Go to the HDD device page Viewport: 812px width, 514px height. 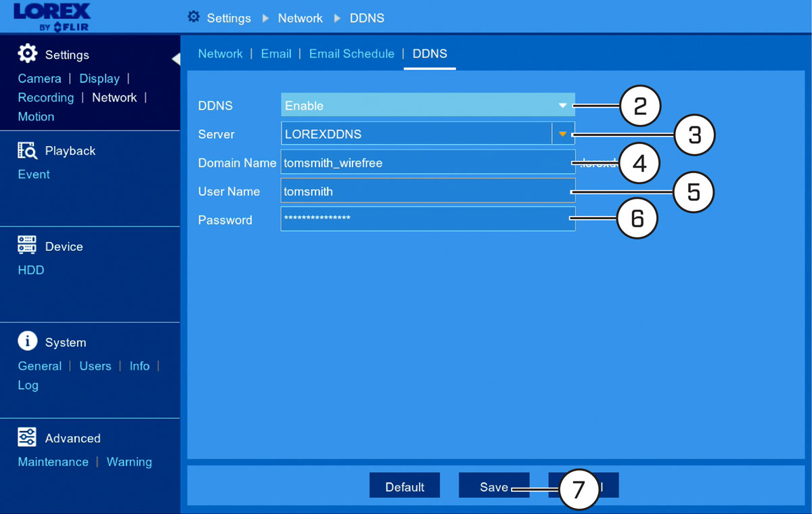point(31,270)
